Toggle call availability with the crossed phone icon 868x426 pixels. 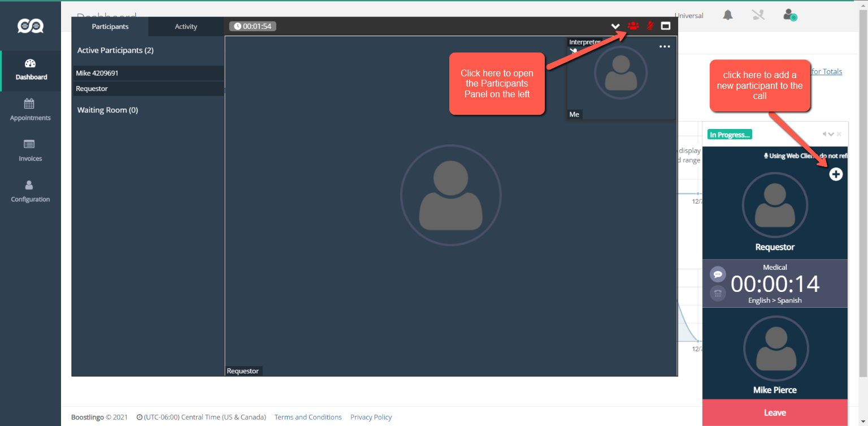tap(758, 15)
